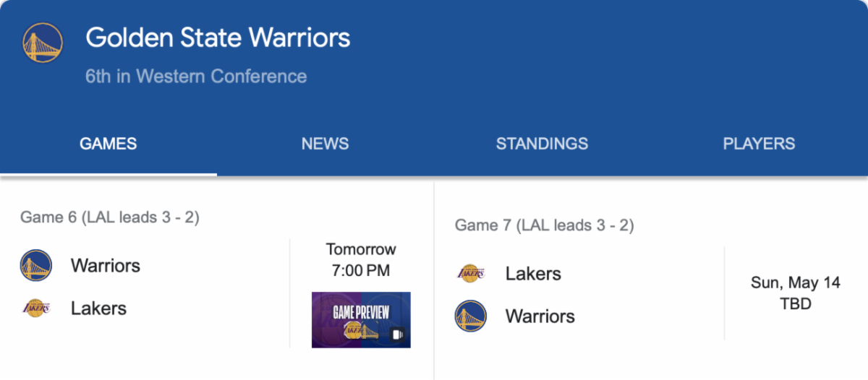Select the GAMES tab
The width and height of the screenshot is (868, 380).
(108, 143)
